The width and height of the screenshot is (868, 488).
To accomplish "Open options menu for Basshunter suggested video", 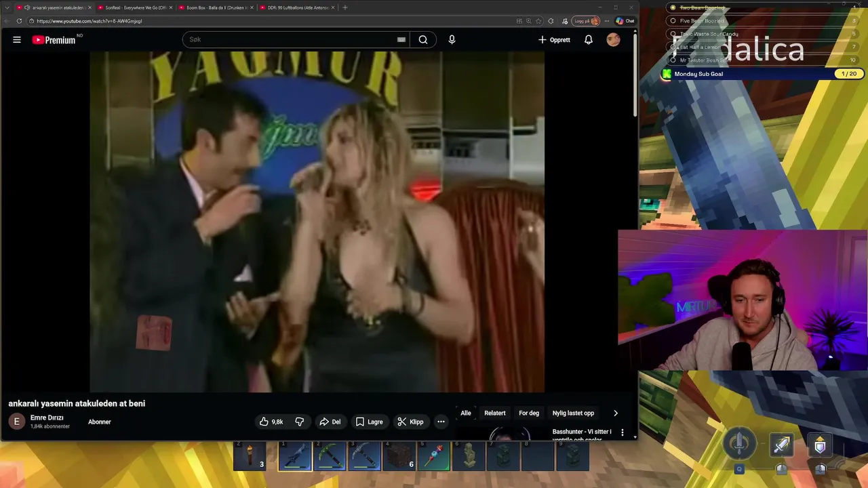I will click(623, 432).
